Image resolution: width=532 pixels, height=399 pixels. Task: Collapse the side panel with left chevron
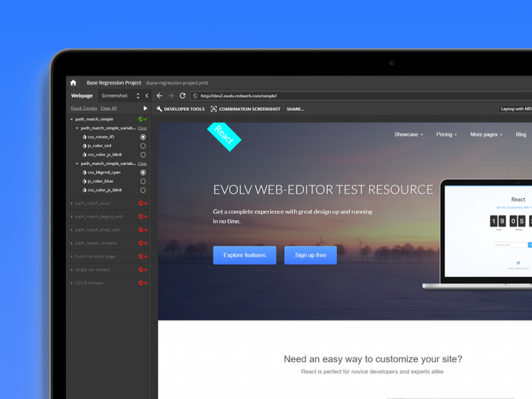pyautogui.click(x=147, y=96)
